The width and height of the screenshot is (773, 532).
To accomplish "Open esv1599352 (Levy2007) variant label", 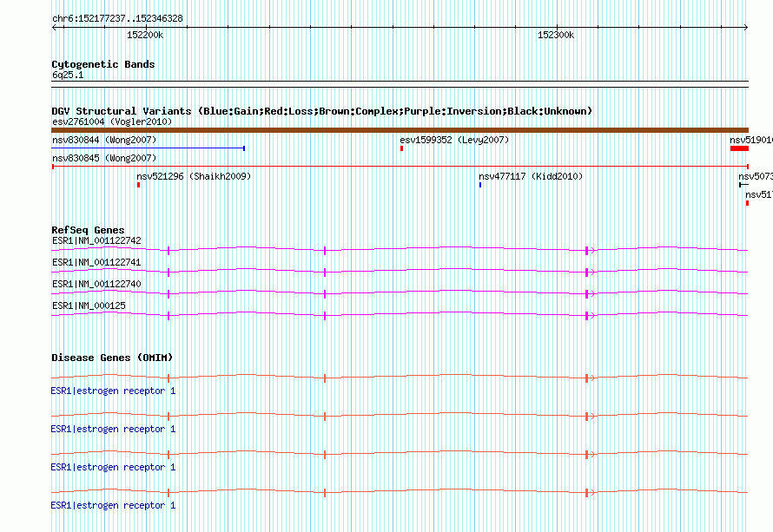I will click(454, 140).
